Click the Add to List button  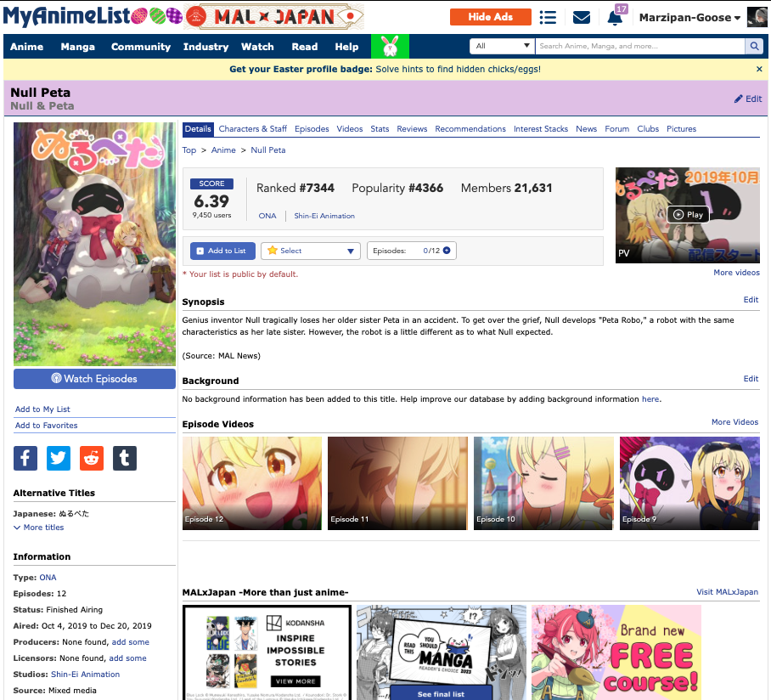[x=222, y=251]
